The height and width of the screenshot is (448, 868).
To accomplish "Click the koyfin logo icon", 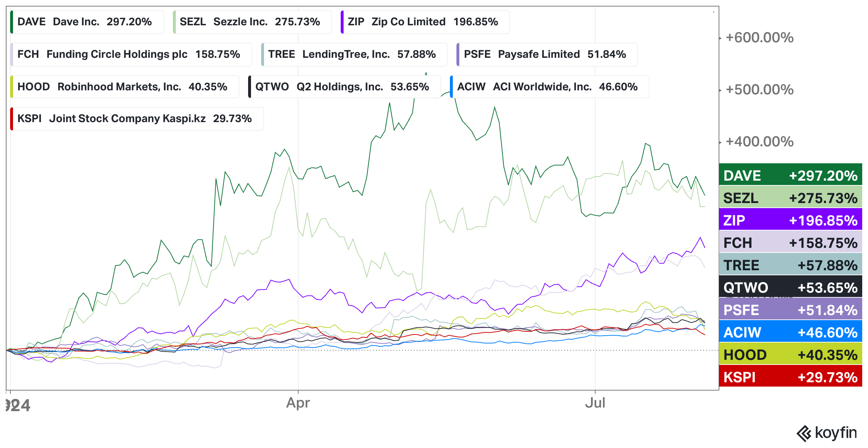I will pos(804,434).
